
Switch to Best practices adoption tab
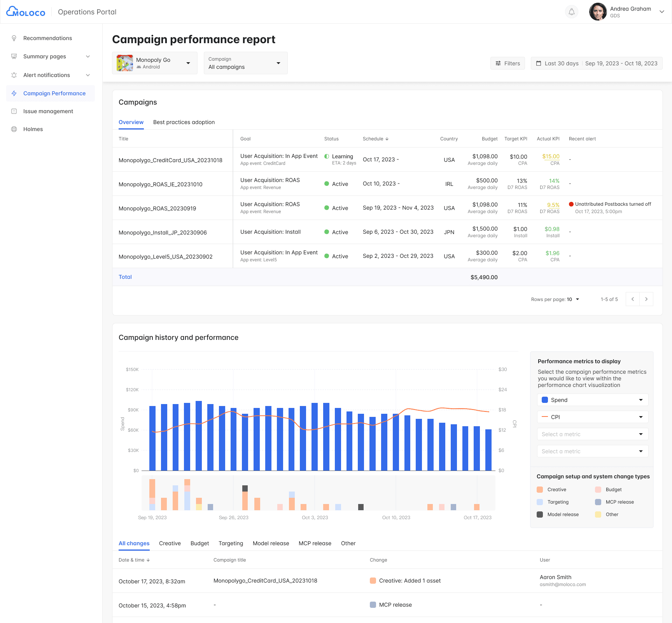click(x=184, y=122)
